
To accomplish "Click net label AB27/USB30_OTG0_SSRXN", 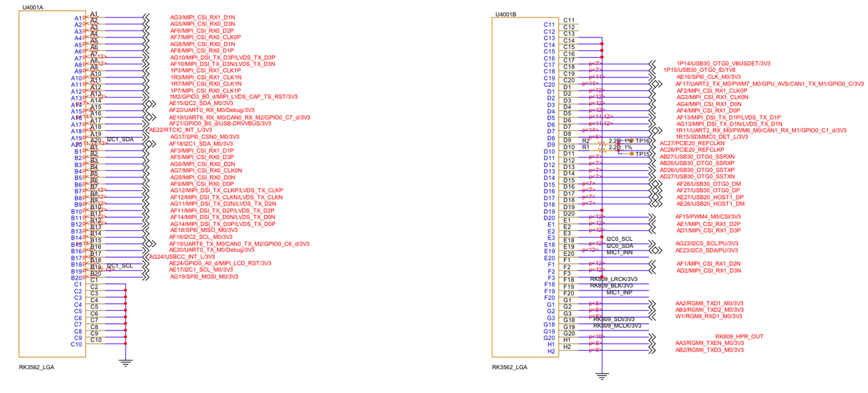I will point(697,157).
